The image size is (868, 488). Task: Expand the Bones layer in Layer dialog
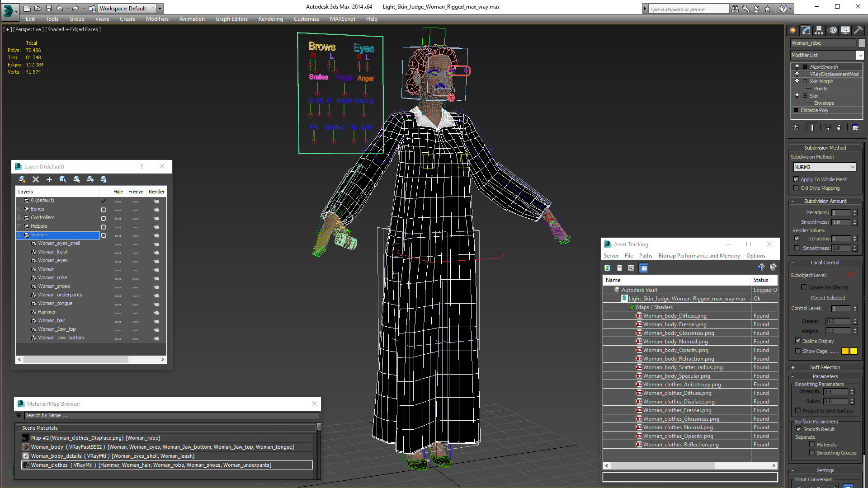pos(19,209)
